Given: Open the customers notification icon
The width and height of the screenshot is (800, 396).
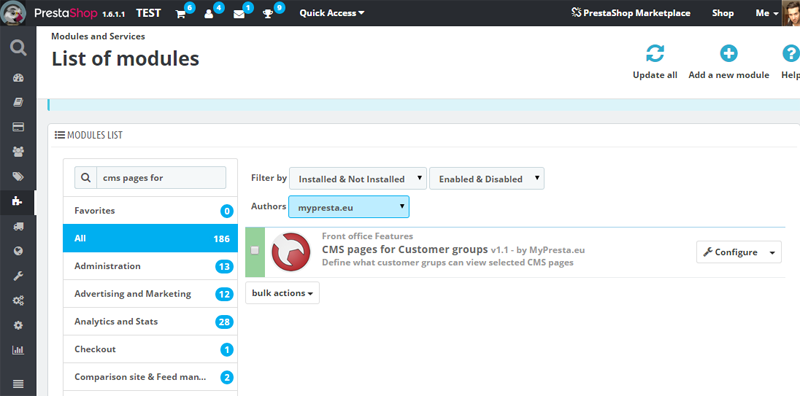Looking at the screenshot, I should click(x=209, y=14).
